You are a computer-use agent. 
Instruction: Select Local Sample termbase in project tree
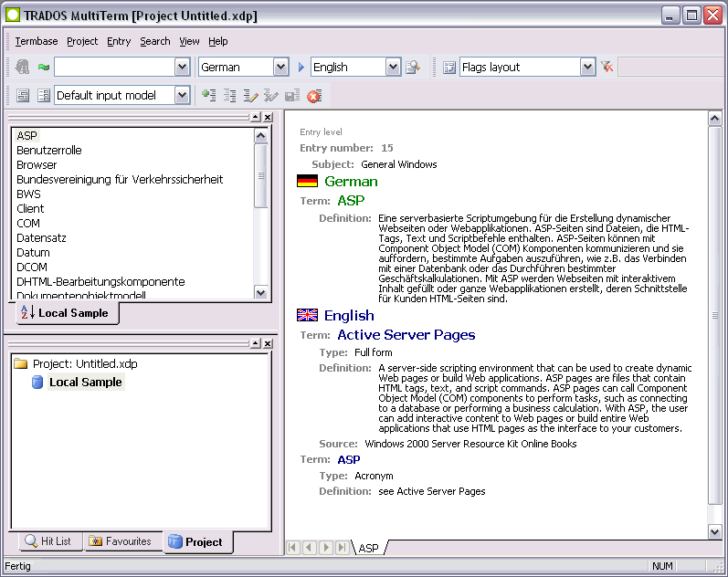tap(85, 382)
